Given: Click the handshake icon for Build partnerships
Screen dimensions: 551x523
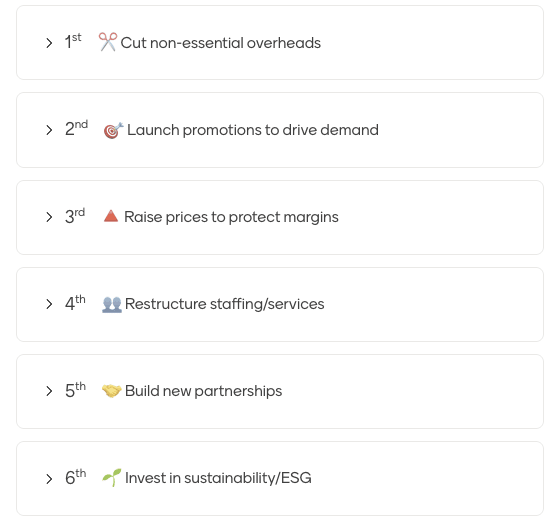Looking at the screenshot, I should 112,391.
